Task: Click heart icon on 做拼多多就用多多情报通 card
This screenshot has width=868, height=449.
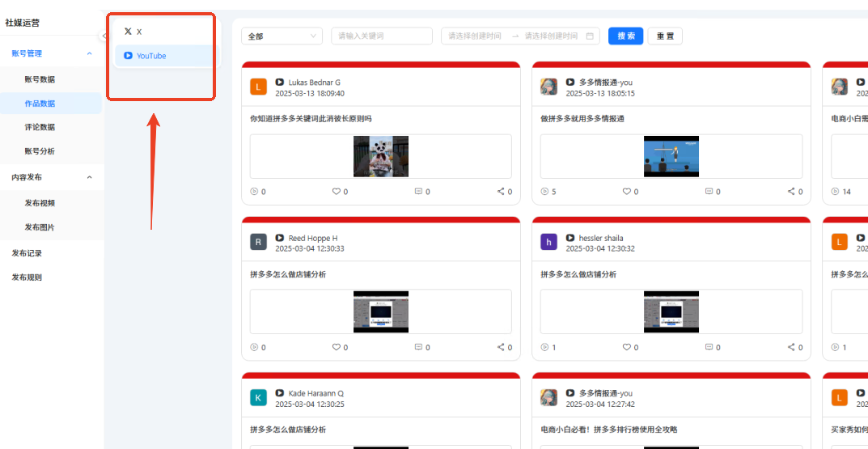Action: pos(627,192)
